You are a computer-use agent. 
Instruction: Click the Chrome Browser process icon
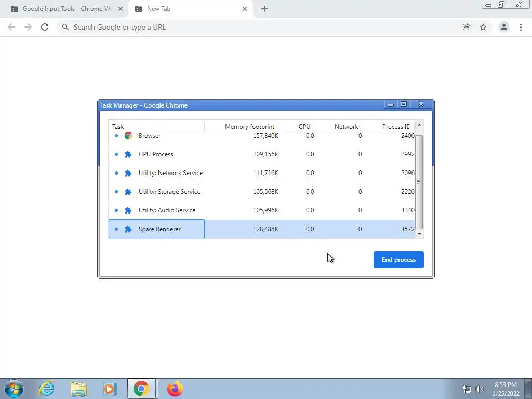(128, 136)
